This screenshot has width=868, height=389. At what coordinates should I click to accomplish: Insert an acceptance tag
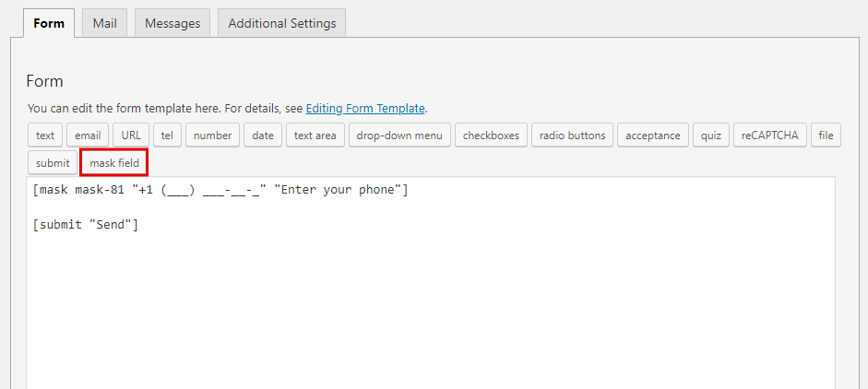click(x=653, y=136)
